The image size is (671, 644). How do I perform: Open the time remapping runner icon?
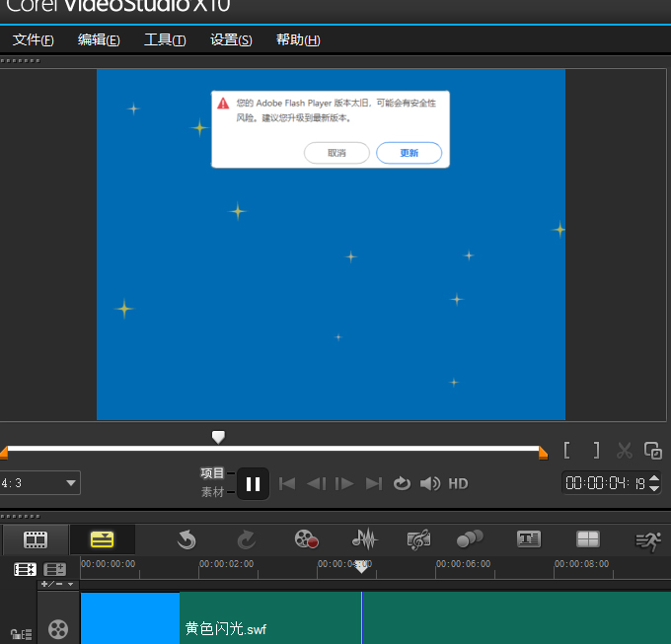[x=648, y=541]
